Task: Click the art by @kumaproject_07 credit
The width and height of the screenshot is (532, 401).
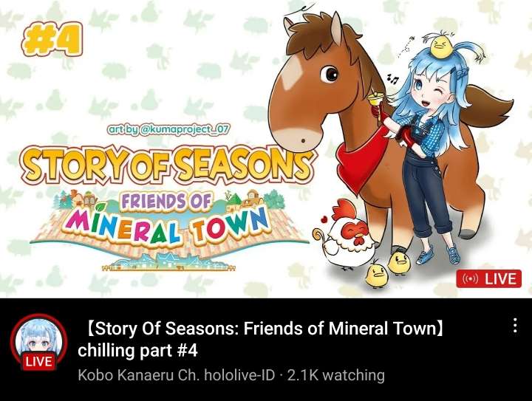Action: [168, 129]
